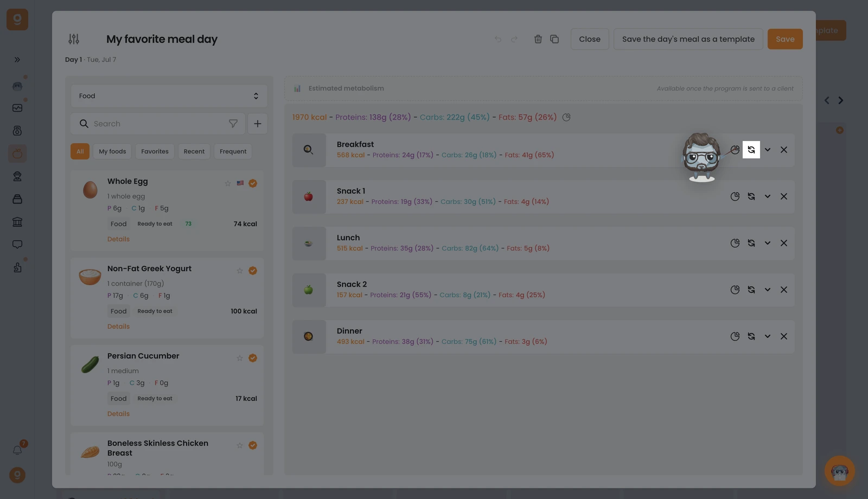Open the support mascot chat bubble
This screenshot has height=499, width=868.
(x=840, y=471)
